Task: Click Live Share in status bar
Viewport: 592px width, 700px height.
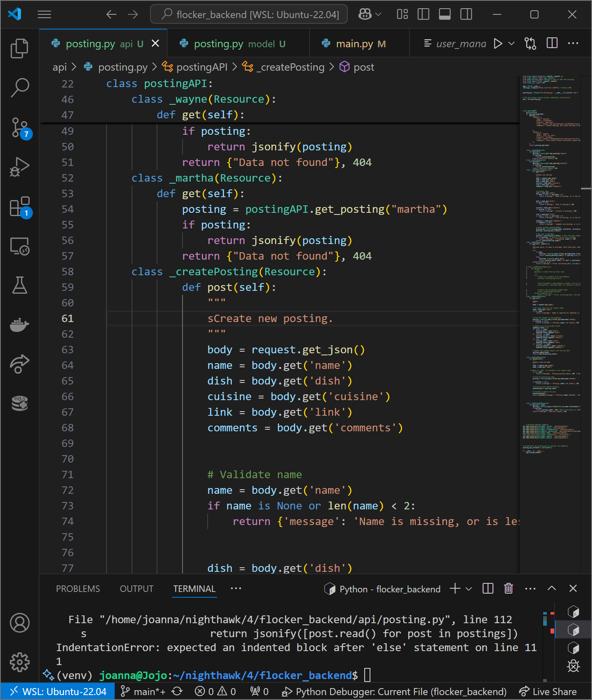Action: pos(548,692)
